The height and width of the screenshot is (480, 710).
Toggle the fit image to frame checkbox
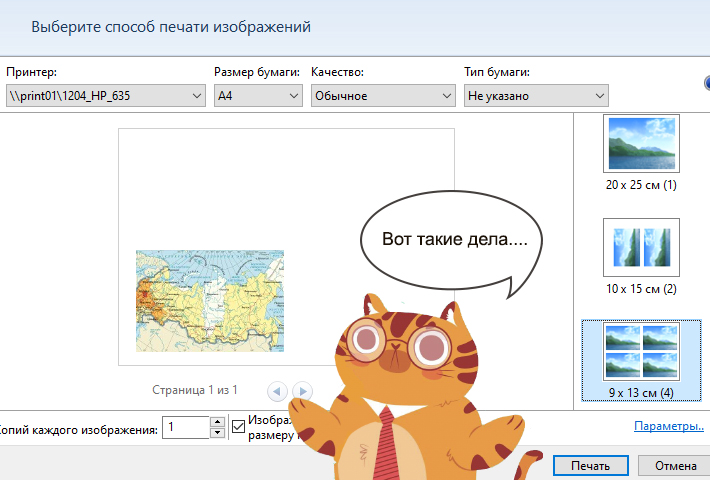point(238,427)
